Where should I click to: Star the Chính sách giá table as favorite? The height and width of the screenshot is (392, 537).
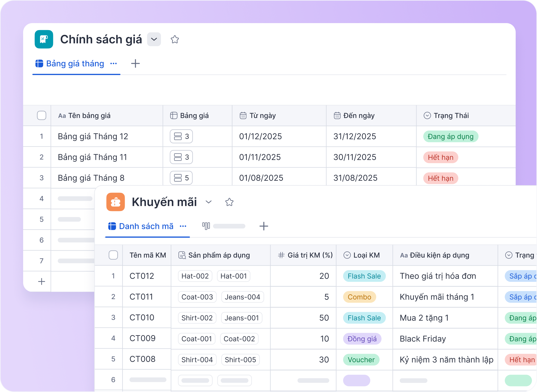tap(175, 39)
